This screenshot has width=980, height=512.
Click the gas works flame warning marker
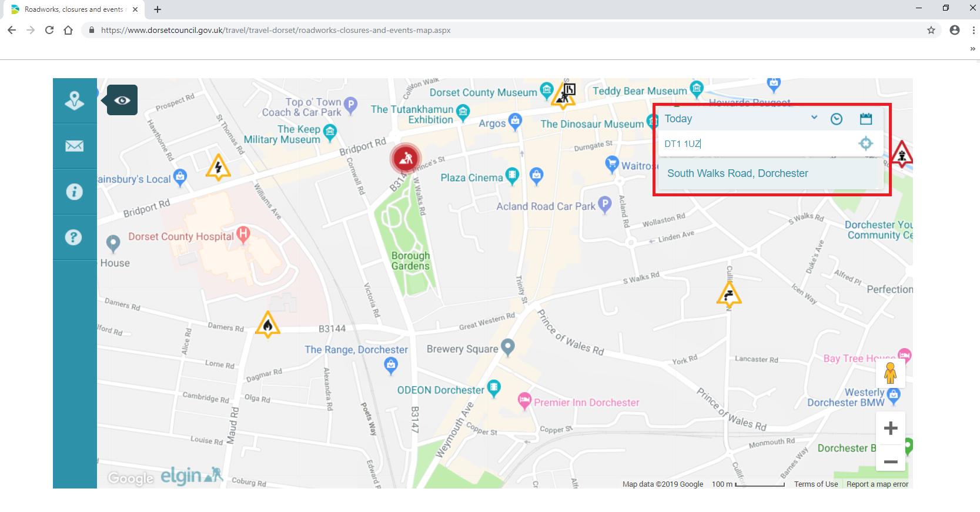[267, 324]
